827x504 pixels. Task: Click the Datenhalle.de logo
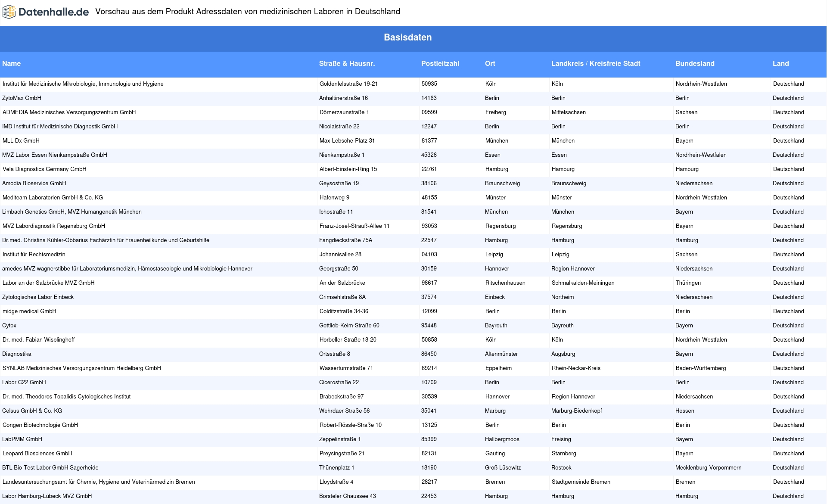[46, 12]
